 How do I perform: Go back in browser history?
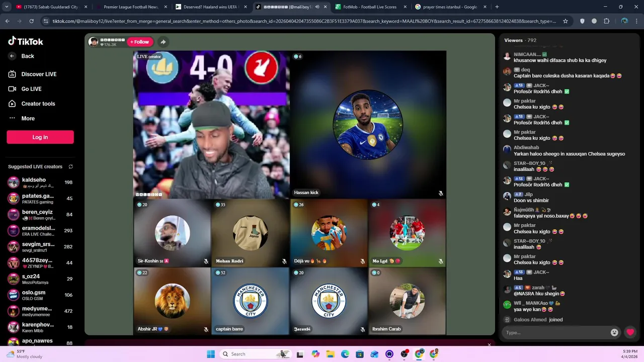(7, 21)
